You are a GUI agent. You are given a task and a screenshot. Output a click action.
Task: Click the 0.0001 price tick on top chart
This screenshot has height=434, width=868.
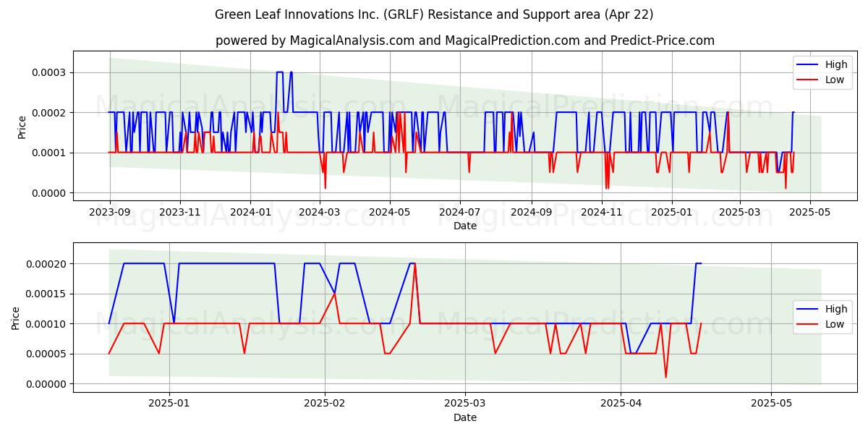pos(50,153)
